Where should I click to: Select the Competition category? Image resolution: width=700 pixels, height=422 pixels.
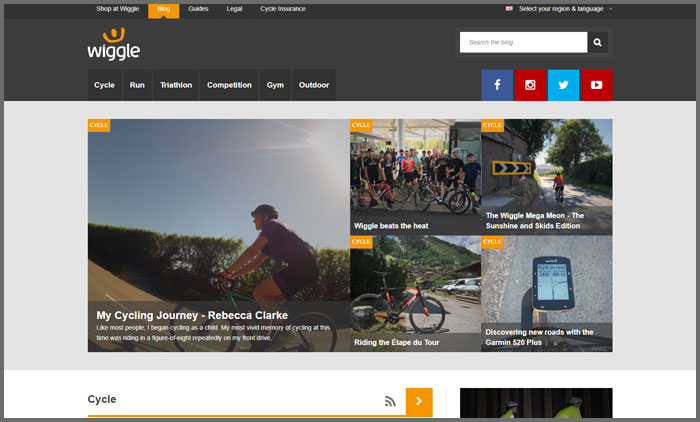pos(229,85)
